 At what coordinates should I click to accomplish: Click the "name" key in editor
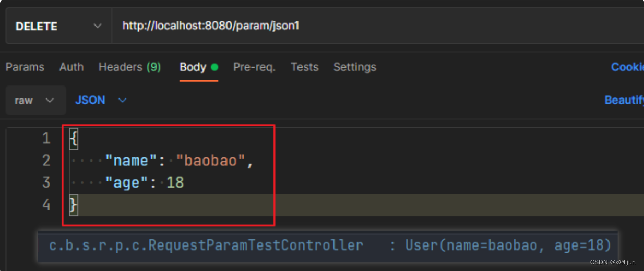pos(131,161)
